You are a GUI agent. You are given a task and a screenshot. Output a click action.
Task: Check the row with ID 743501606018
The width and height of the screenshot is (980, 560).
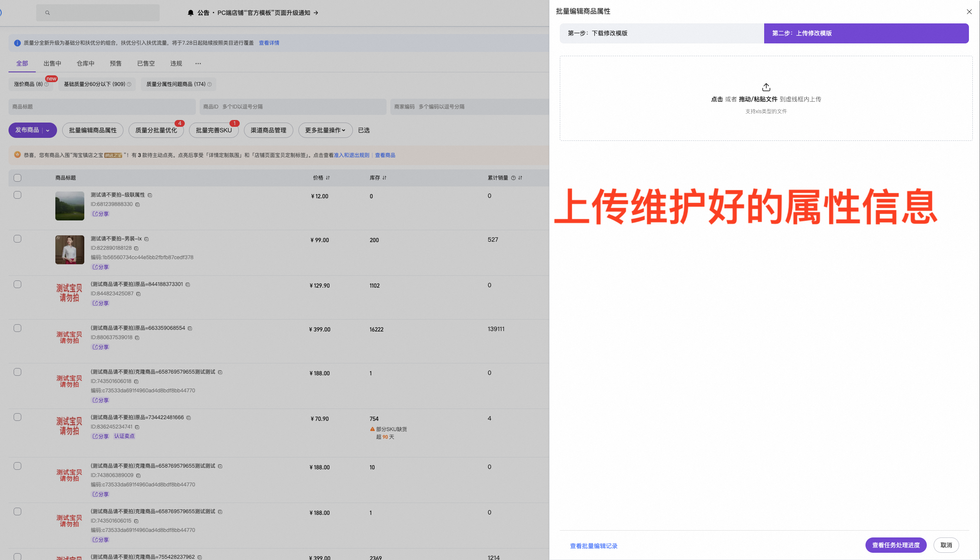pyautogui.click(x=17, y=372)
